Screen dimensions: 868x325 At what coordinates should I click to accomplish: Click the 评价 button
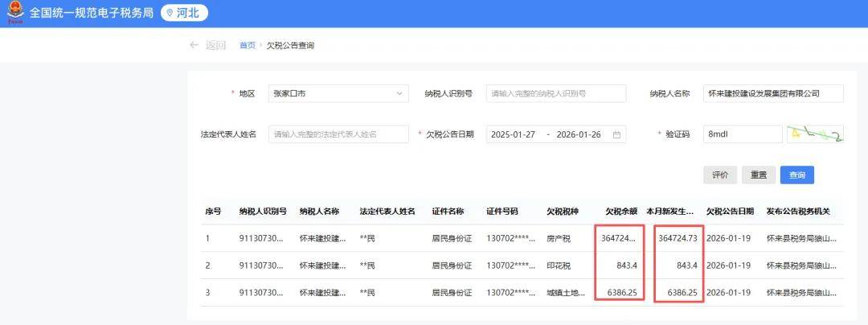[x=720, y=175]
